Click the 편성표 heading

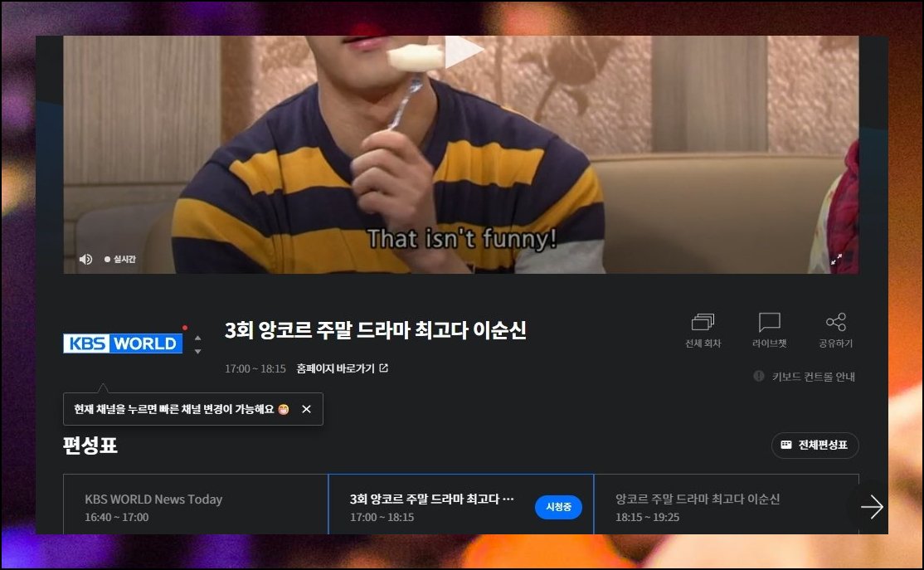[x=90, y=445]
